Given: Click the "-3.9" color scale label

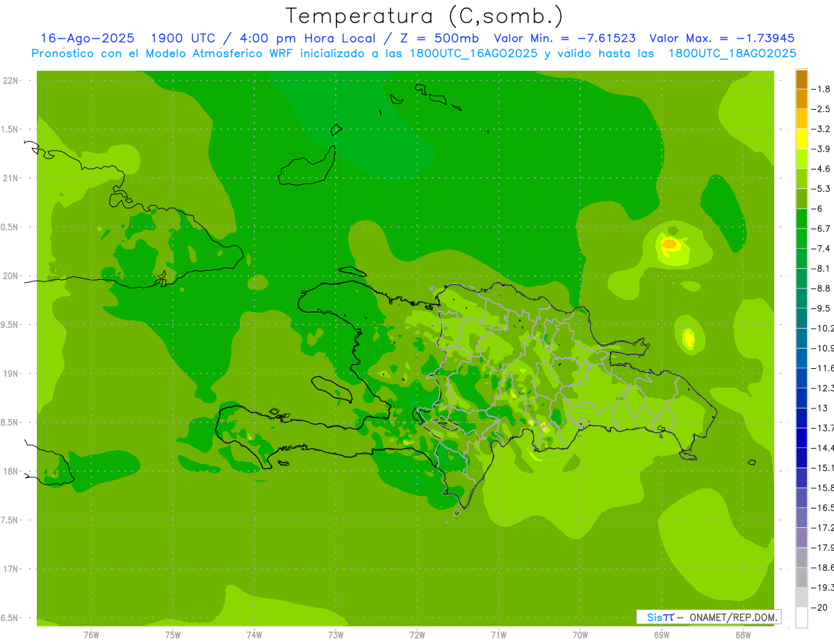Looking at the screenshot, I should click(x=821, y=149).
